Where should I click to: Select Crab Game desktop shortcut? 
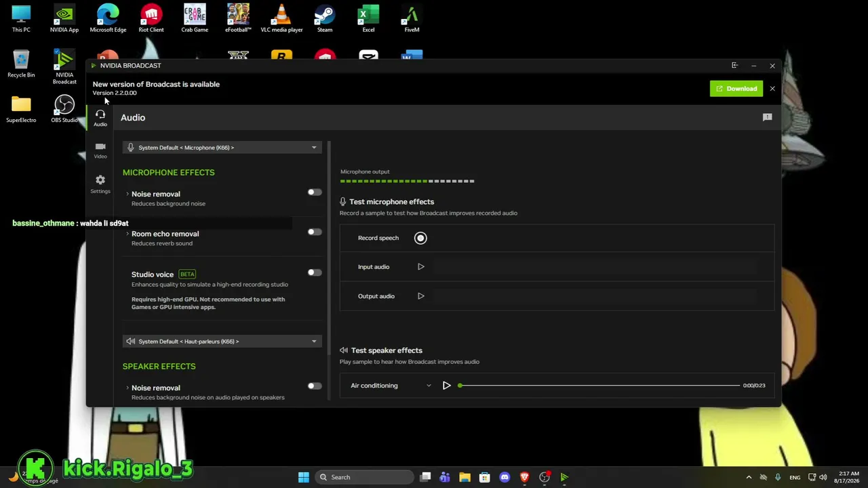(x=195, y=19)
